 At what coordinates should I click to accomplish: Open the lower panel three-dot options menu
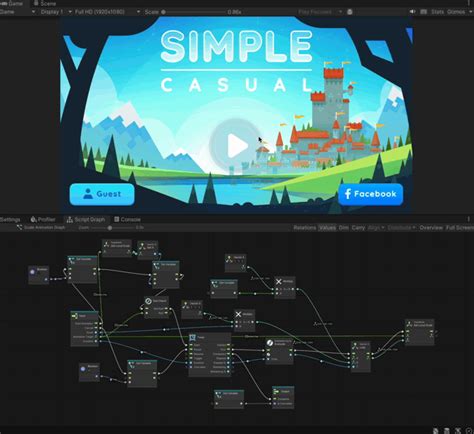469,219
